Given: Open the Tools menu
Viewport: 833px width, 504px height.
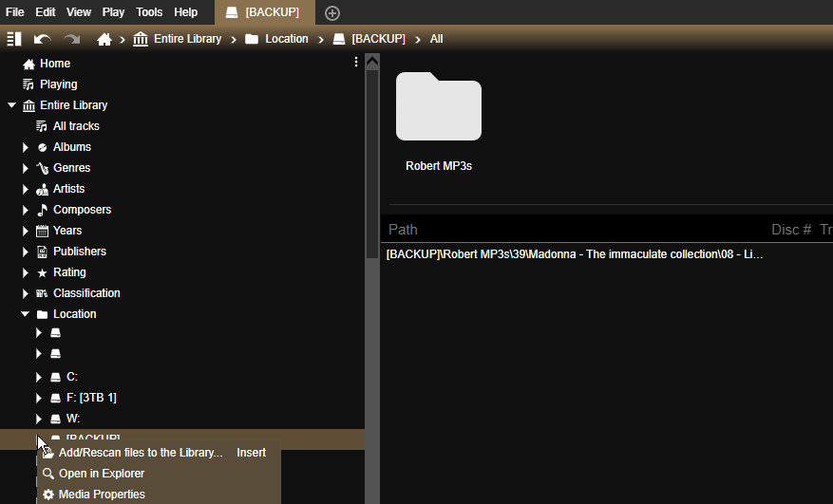Looking at the screenshot, I should (x=149, y=12).
